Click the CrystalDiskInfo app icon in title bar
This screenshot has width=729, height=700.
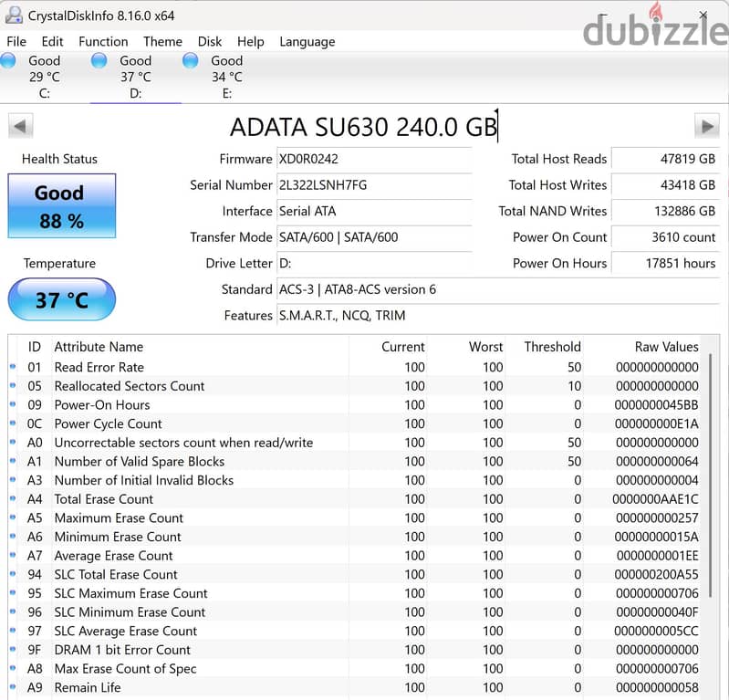[13, 16]
